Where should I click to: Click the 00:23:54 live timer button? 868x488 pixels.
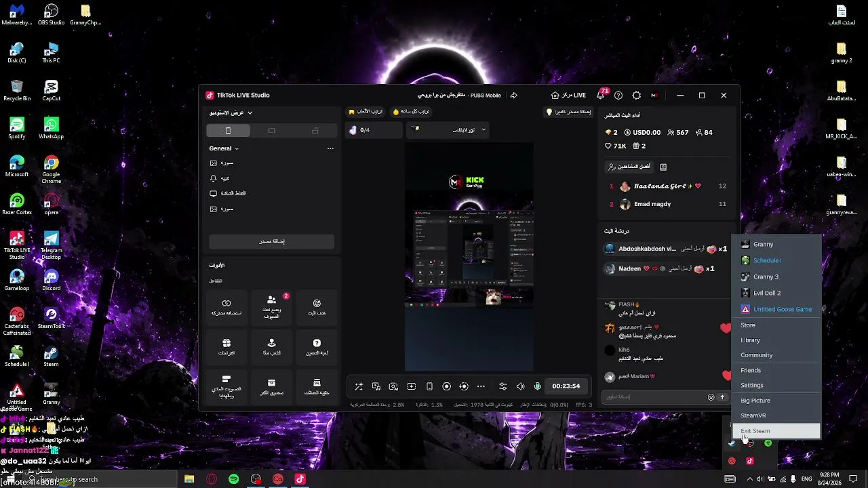tap(566, 386)
